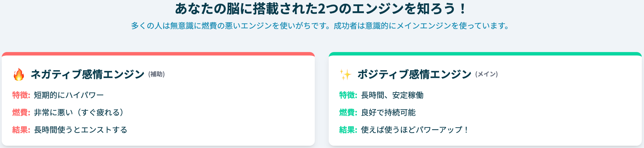Click the text 短期的にハイパワー

[x=69, y=95]
